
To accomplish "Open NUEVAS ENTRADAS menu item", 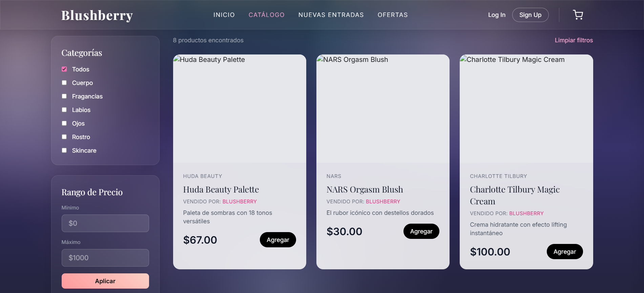I will [x=331, y=15].
